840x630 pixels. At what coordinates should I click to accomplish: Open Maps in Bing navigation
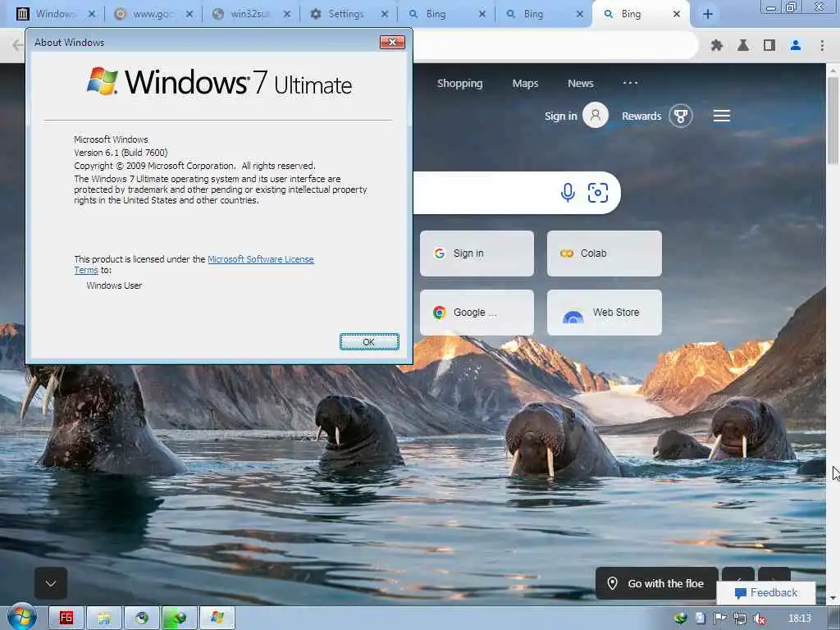(525, 84)
